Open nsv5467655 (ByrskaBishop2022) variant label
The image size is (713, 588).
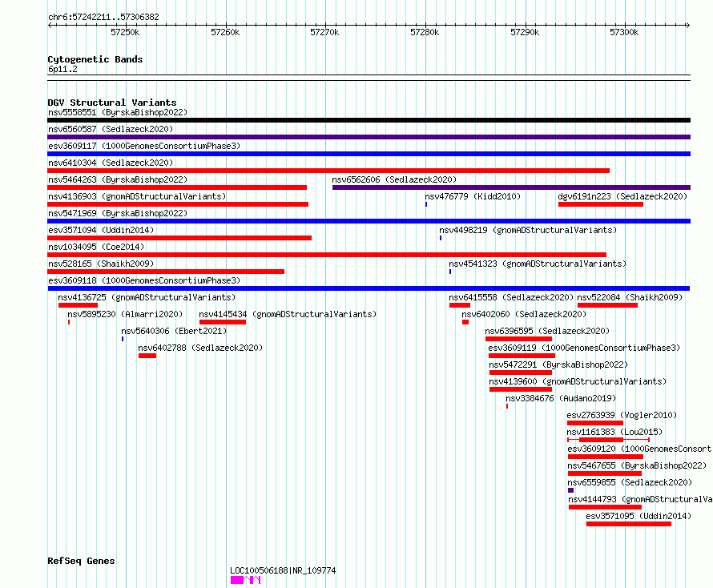click(637, 465)
